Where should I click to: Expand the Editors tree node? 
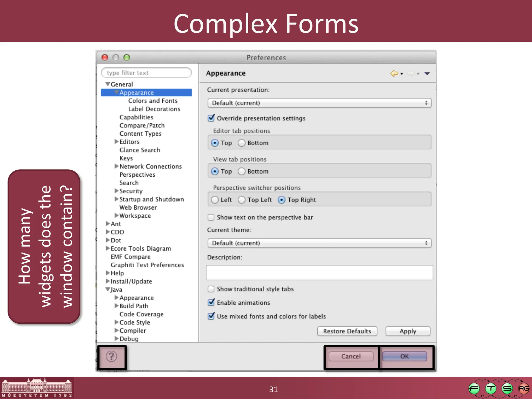tap(117, 142)
